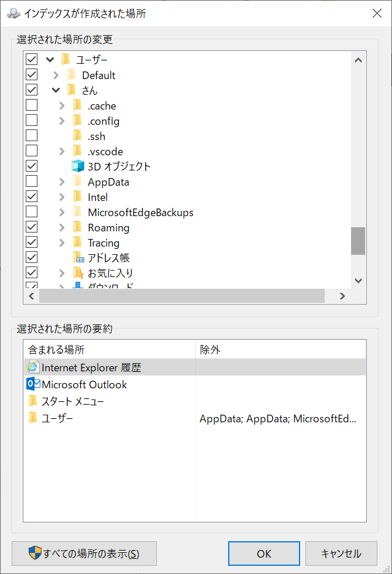Uncheck the Roaming folder checkbox
This screenshot has height=574, width=392.
[32, 227]
